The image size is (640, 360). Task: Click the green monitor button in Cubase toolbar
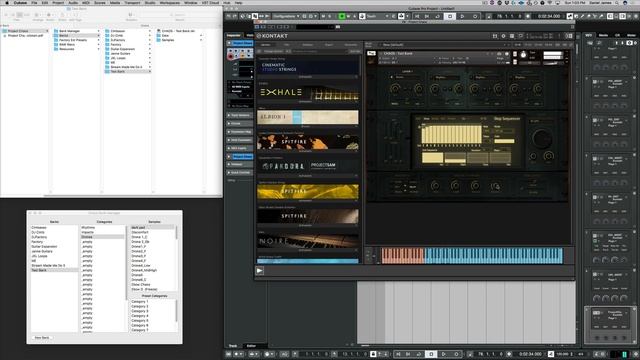pos(342,16)
